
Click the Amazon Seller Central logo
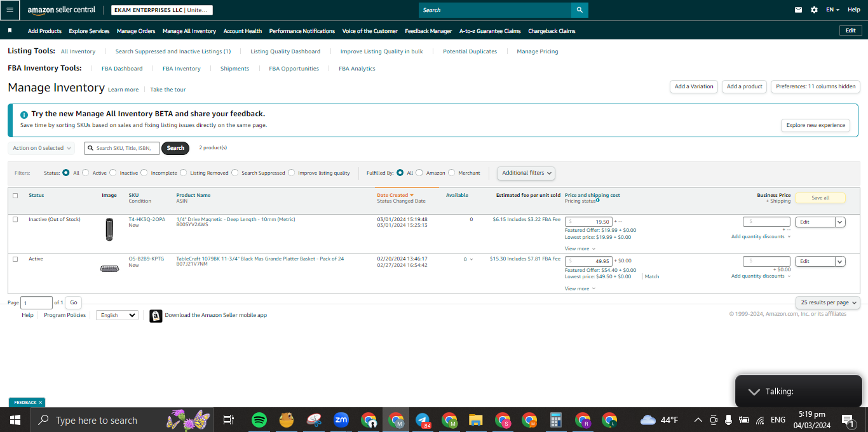click(x=62, y=10)
